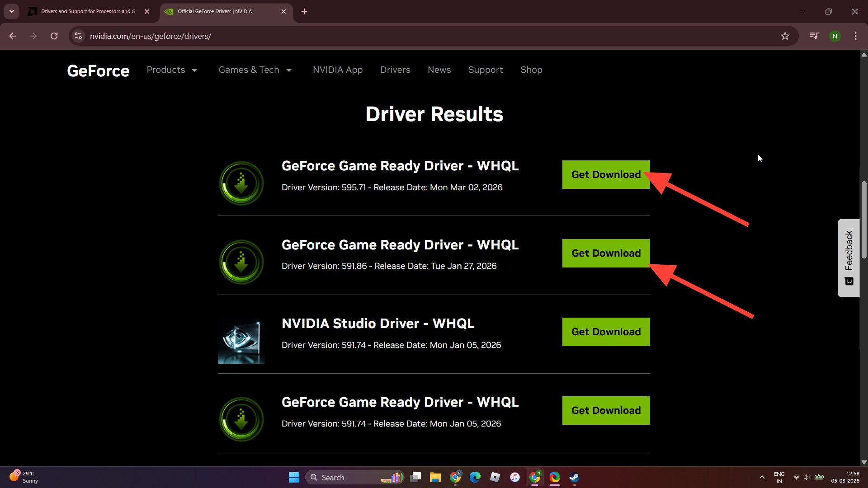Viewport: 868px width, 488px height.
Task: Open File Explorer from the taskbar
Action: pyautogui.click(x=435, y=477)
